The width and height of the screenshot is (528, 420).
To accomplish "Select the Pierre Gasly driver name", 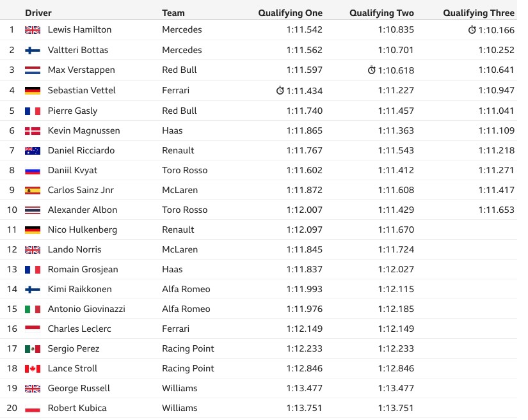I will 73,111.
